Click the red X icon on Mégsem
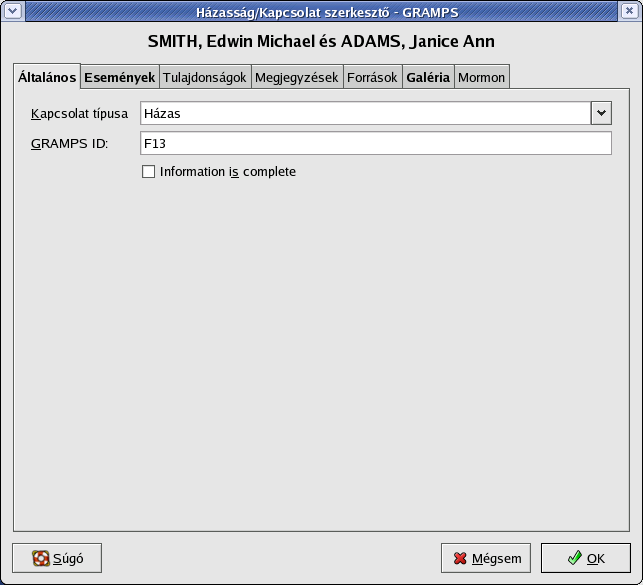 (x=460, y=559)
